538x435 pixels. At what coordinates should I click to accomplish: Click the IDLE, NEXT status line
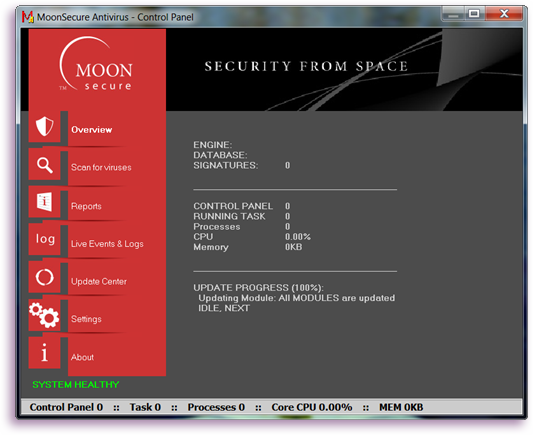pos(224,308)
